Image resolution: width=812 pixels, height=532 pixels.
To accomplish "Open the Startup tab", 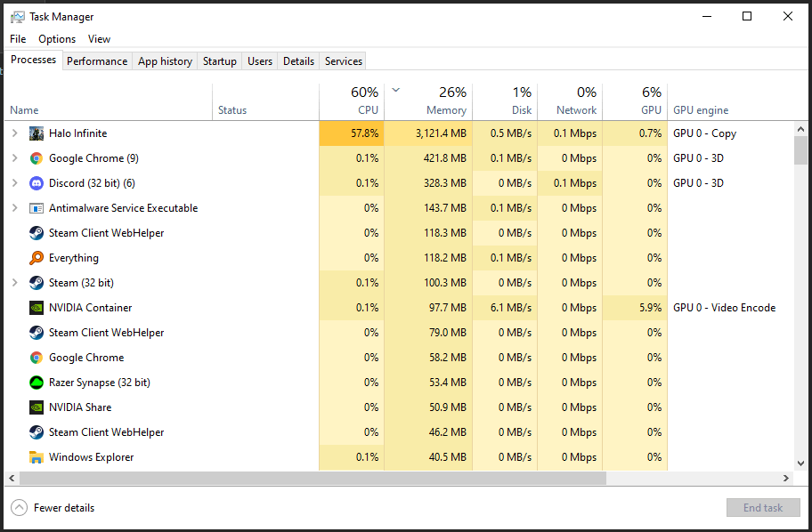I will (x=219, y=61).
